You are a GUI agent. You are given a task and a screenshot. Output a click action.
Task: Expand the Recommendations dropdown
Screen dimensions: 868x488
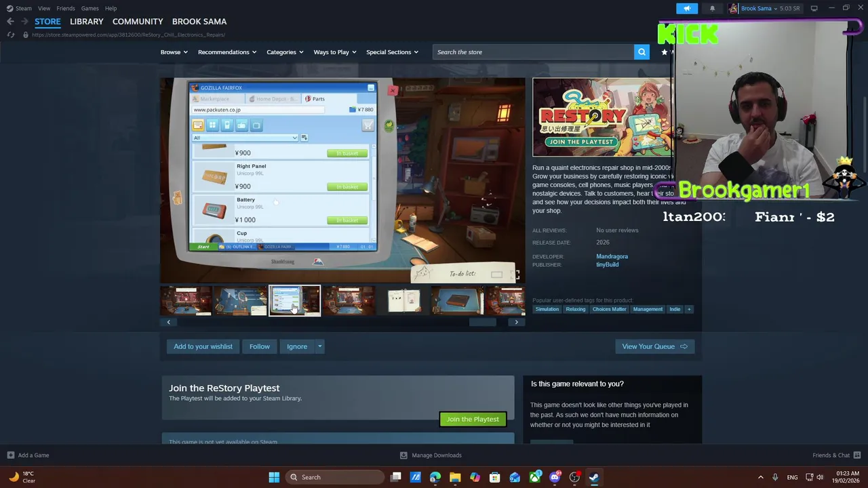pos(227,52)
